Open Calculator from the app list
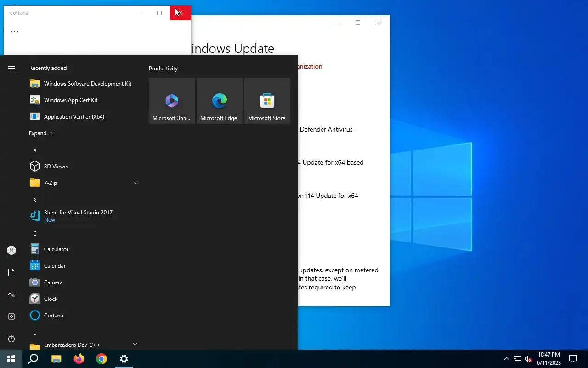 click(x=83, y=249)
